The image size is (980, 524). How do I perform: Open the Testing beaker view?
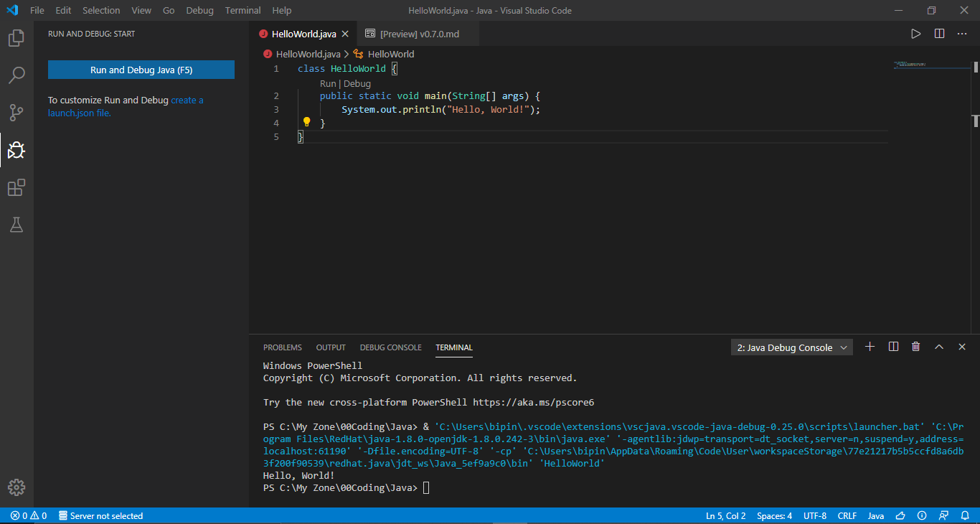click(x=16, y=225)
